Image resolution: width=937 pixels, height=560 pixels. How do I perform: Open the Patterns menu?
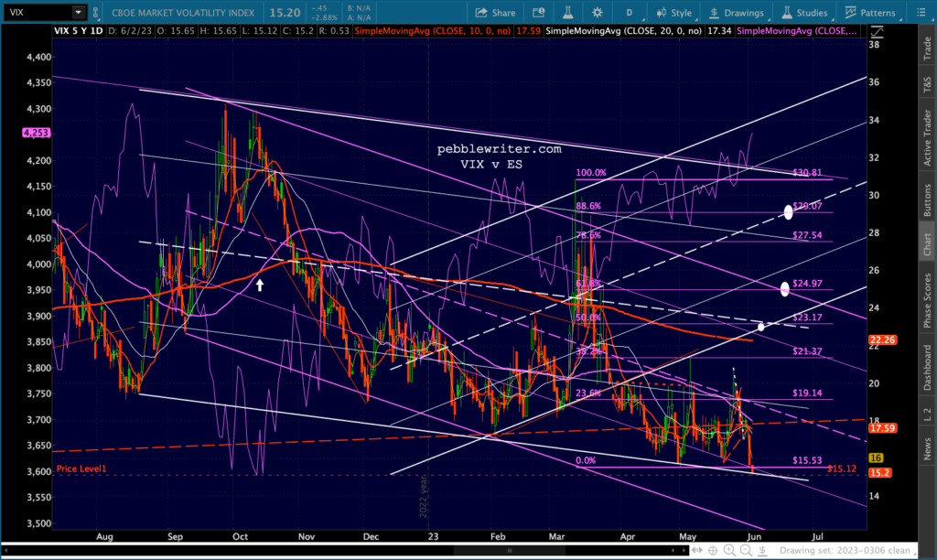871,13
